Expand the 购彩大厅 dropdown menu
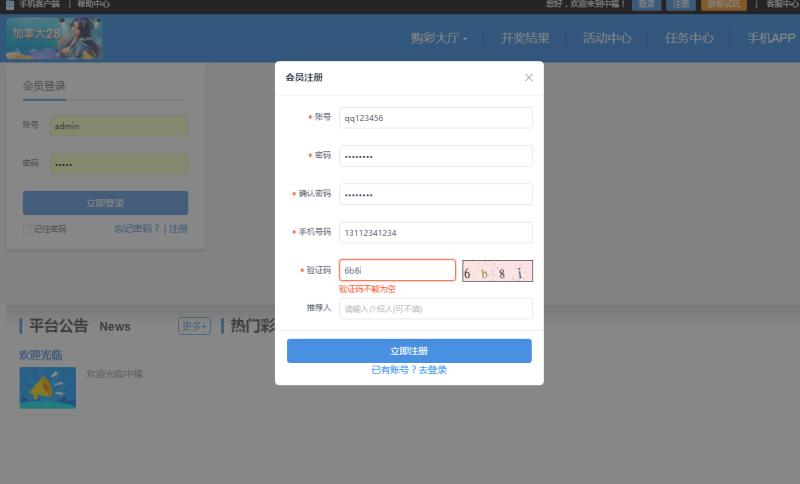Image resolution: width=800 pixels, height=484 pixels. point(439,39)
